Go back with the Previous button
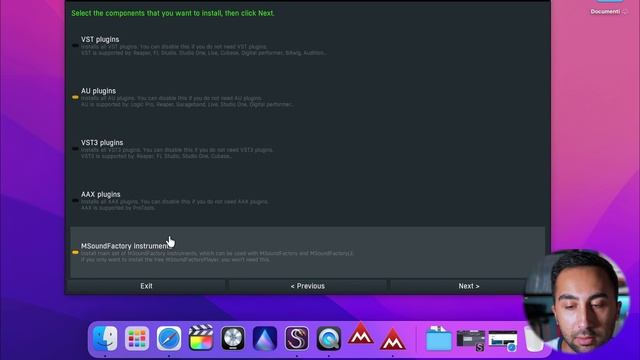Viewport: 640px width, 360px height. click(307, 286)
